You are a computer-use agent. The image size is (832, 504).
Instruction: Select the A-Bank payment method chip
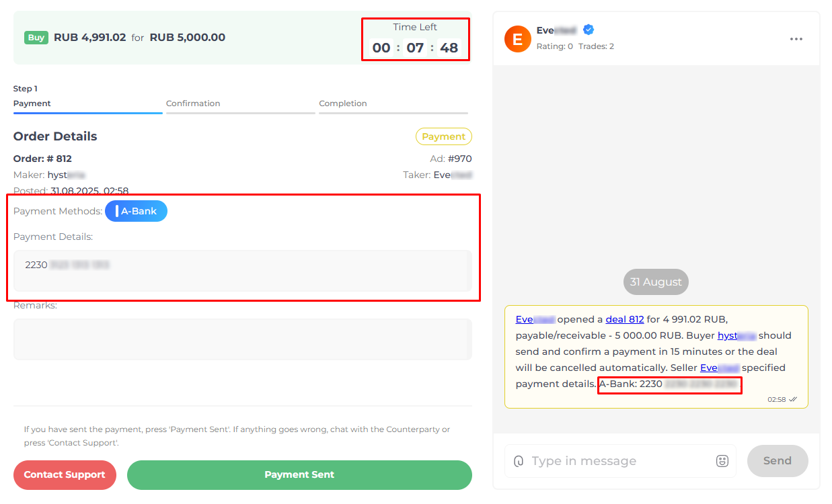tap(136, 211)
